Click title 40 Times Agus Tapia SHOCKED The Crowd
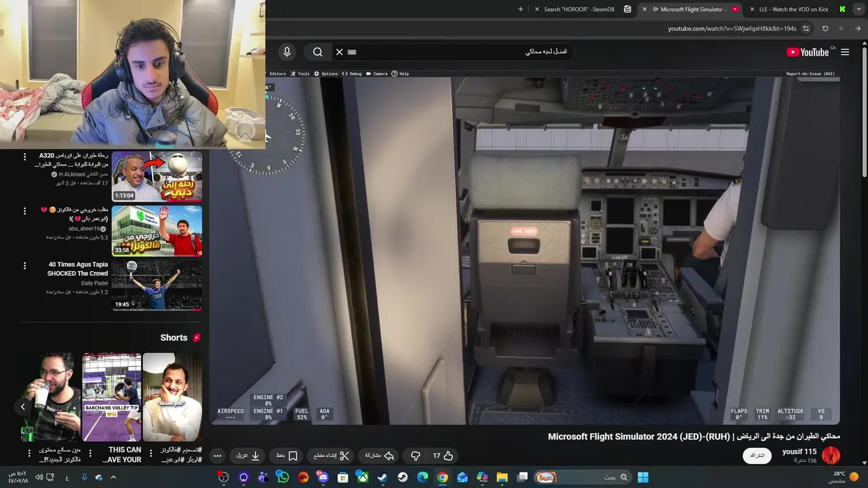868x488 pixels. (77, 269)
